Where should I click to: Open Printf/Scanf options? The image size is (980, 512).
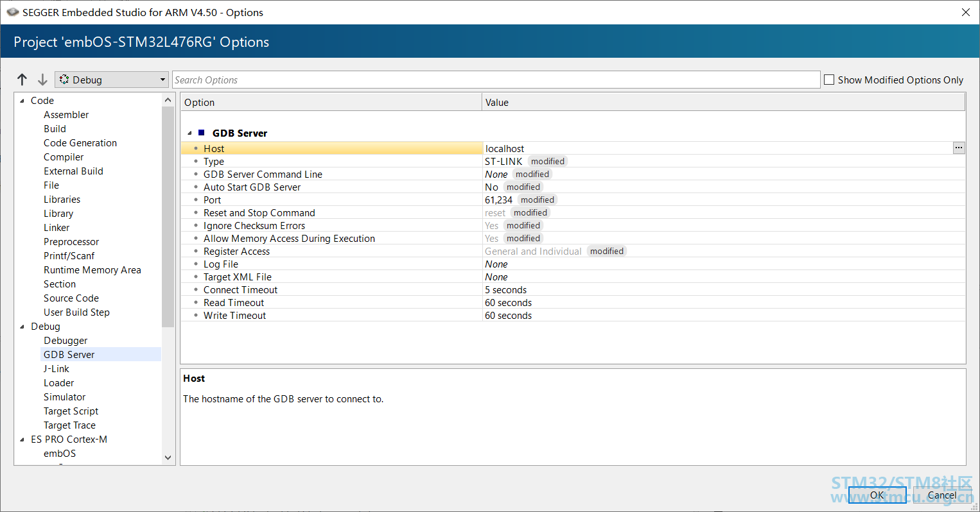(69, 256)
